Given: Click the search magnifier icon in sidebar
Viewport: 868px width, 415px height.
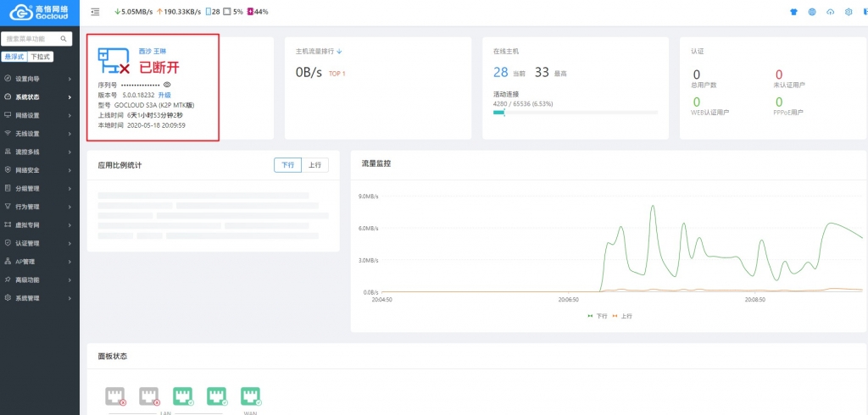Looking at the screenshot, I should [64, 39].
